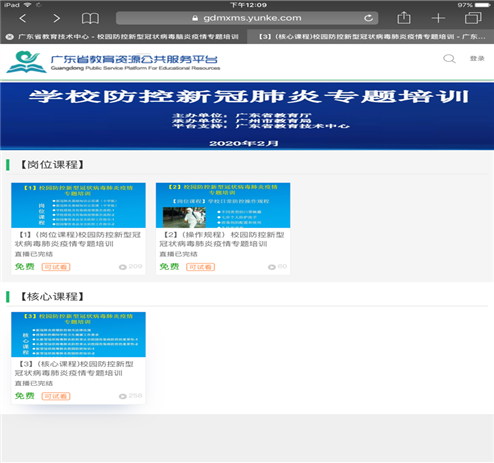Add a new tab with plus icon

pyautogui.click(x=438, y=18)
